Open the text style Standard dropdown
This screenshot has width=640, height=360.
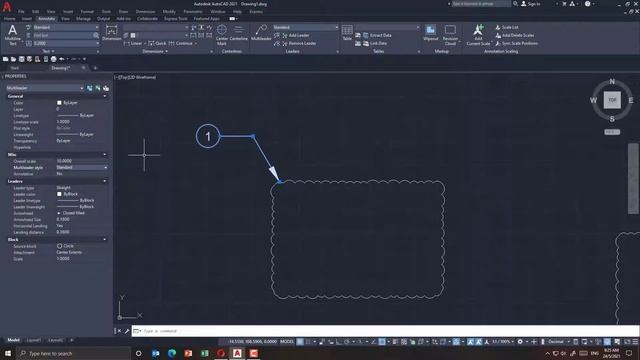click(65, 27)
